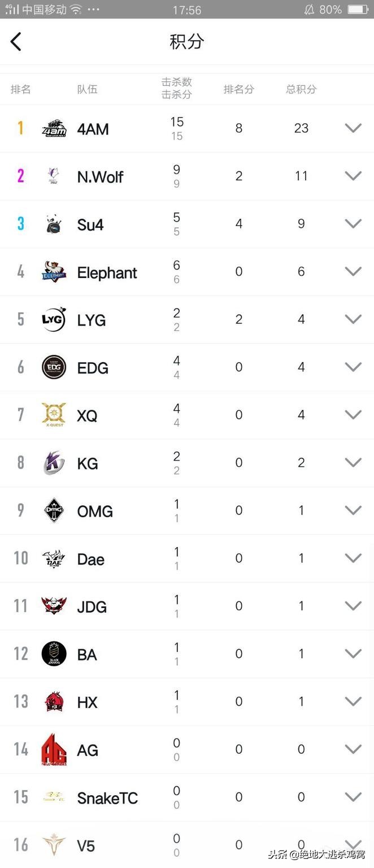This screenshot has width=374, height=868.
Task: Tap the back arrow icon
Action: 16,41
